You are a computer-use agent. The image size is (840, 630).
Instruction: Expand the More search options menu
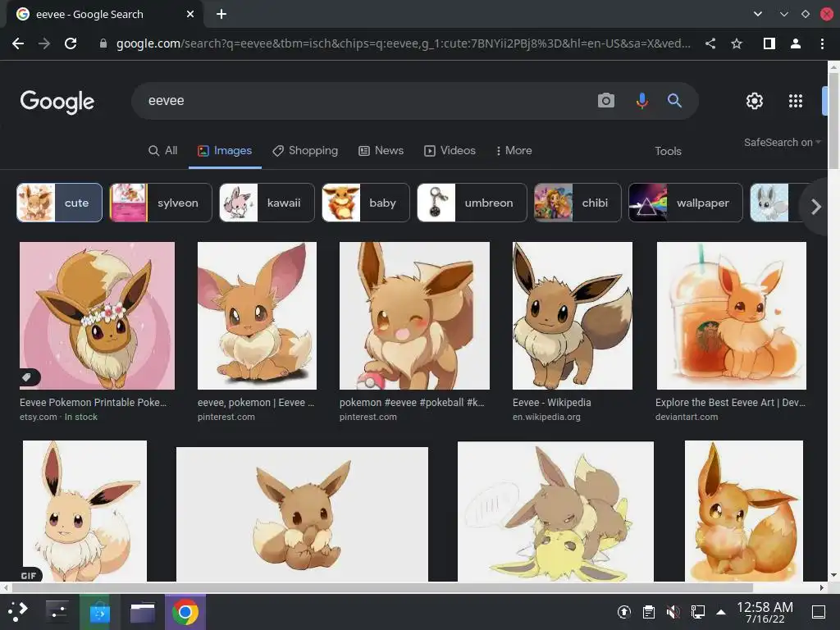[x=514, y=151]
